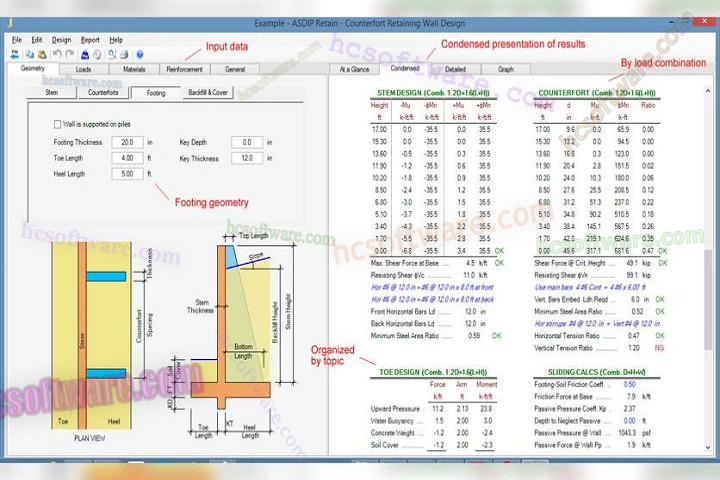
Task: Click the 'Soil Cover' row in Toe Design
Action: tap(432, 445)
